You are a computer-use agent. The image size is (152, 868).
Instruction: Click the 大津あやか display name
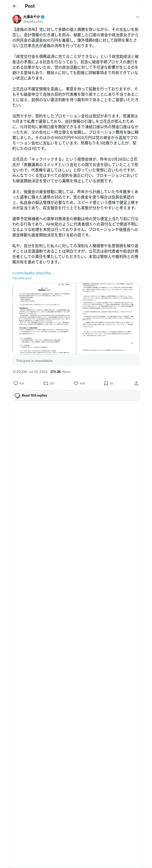pos(31,17)
